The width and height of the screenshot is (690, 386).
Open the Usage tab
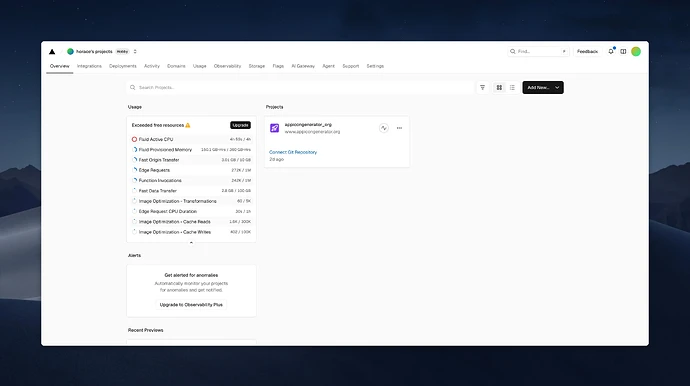point(199,66)
